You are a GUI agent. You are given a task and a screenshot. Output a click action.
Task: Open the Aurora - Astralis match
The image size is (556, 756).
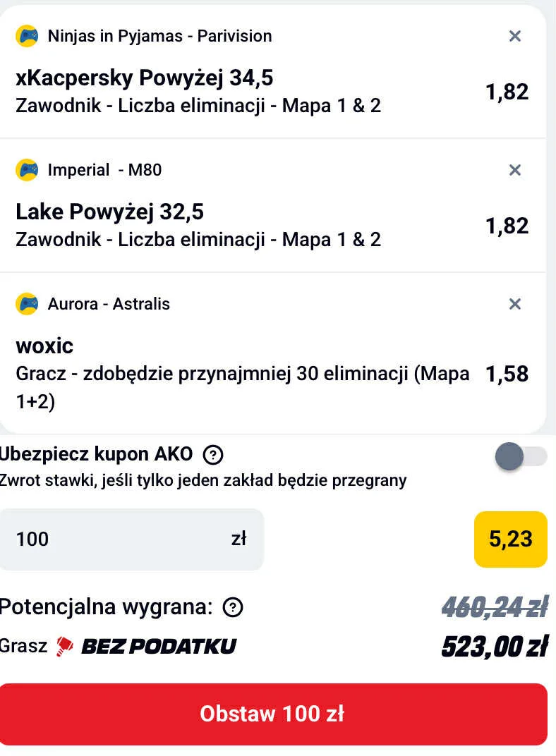tap(109, 304)
